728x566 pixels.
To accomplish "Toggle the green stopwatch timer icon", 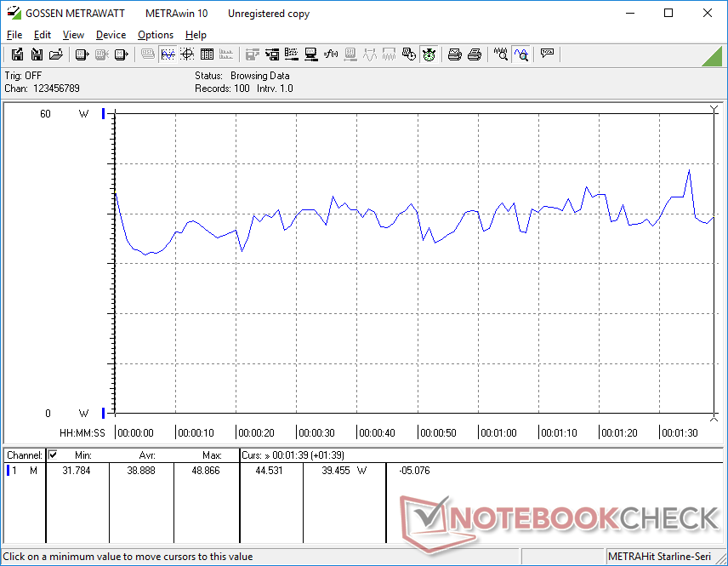I will (429, 54).
